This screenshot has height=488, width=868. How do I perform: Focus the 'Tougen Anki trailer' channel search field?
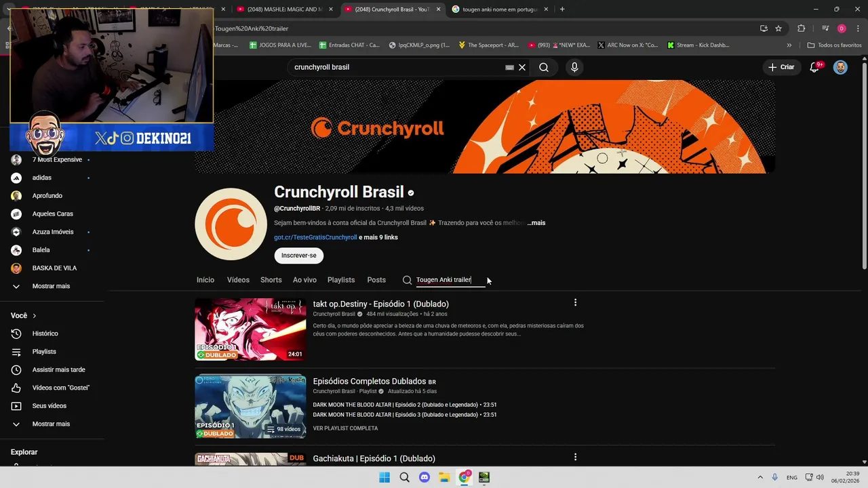(450, 280)
